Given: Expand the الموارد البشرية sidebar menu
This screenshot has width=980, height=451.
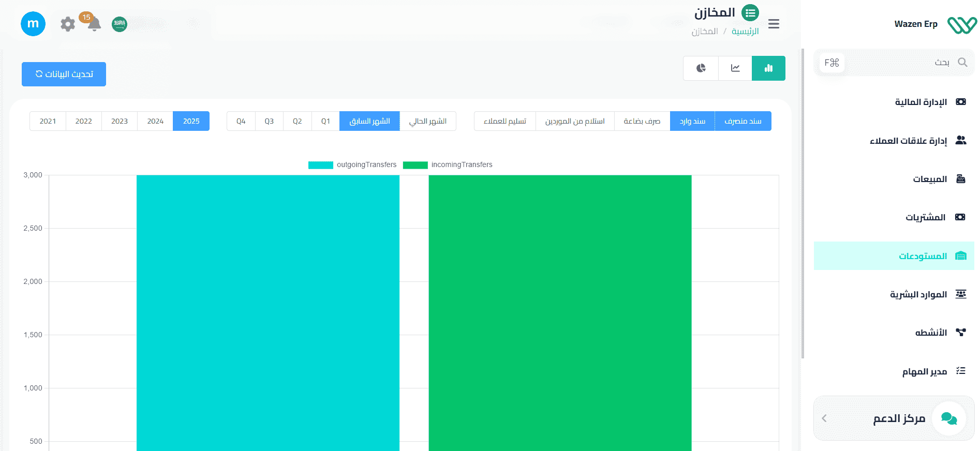Looking at the screenshot, I should tap(918, 294).
